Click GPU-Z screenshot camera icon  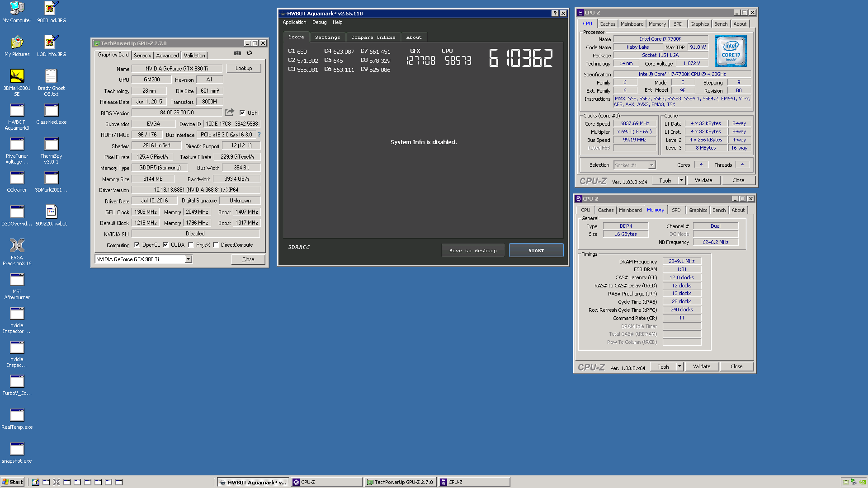coord(237,53)
